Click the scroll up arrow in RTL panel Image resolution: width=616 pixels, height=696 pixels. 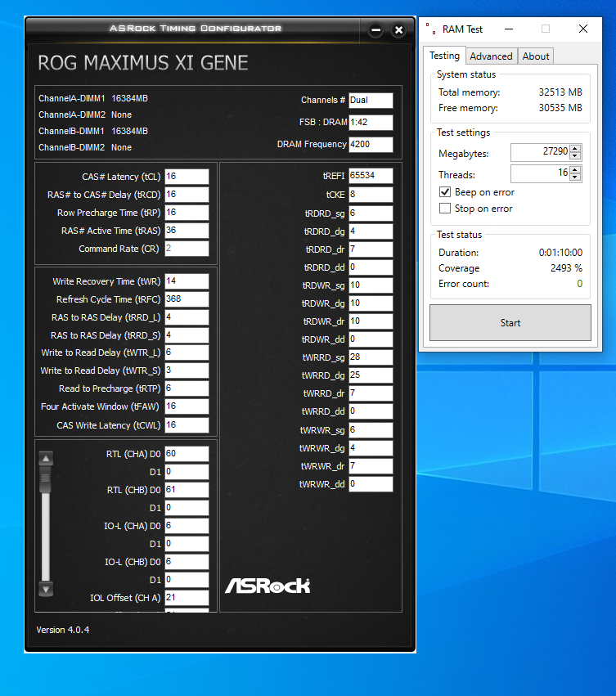click(46, 459)
